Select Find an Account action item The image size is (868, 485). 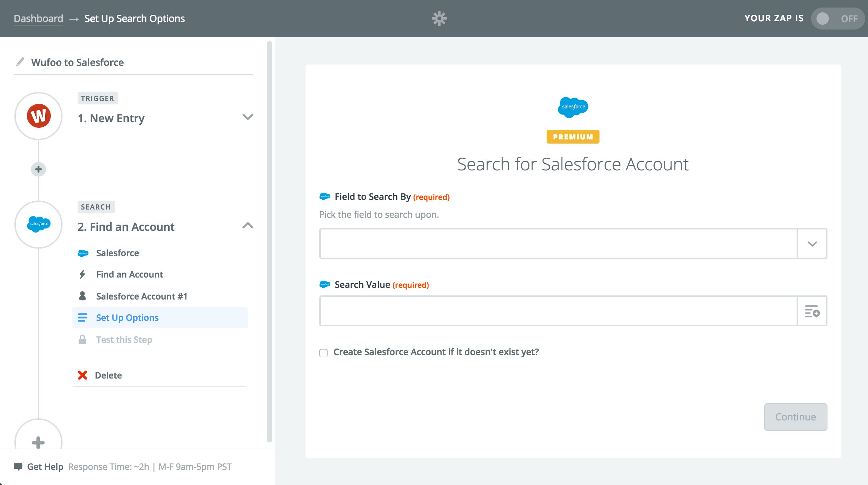click(x=129, y=274)
